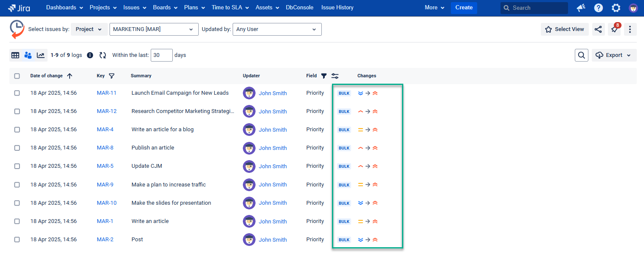Expand the Export dropdown button
Screen dimensions: 644x254
[614, 55]
